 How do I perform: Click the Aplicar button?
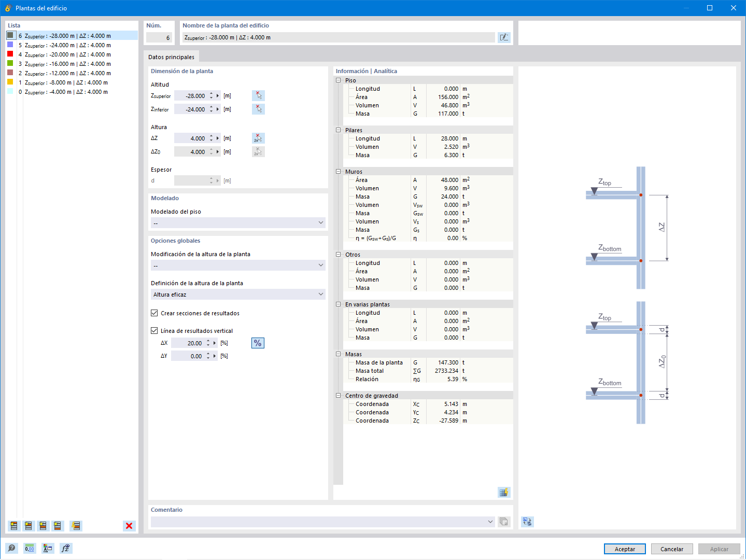tap(719, 549)
